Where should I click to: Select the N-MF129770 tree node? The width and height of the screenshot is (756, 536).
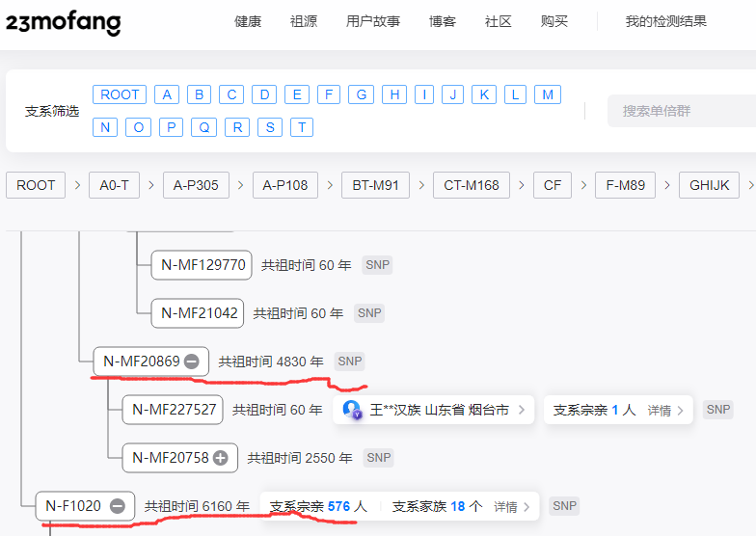(x=202, y=264)
